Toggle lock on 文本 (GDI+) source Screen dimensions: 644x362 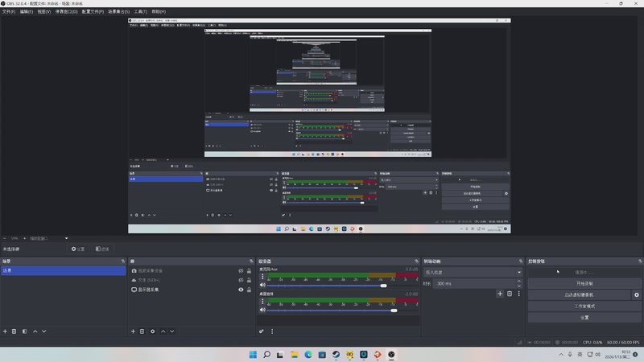[249, 280]
